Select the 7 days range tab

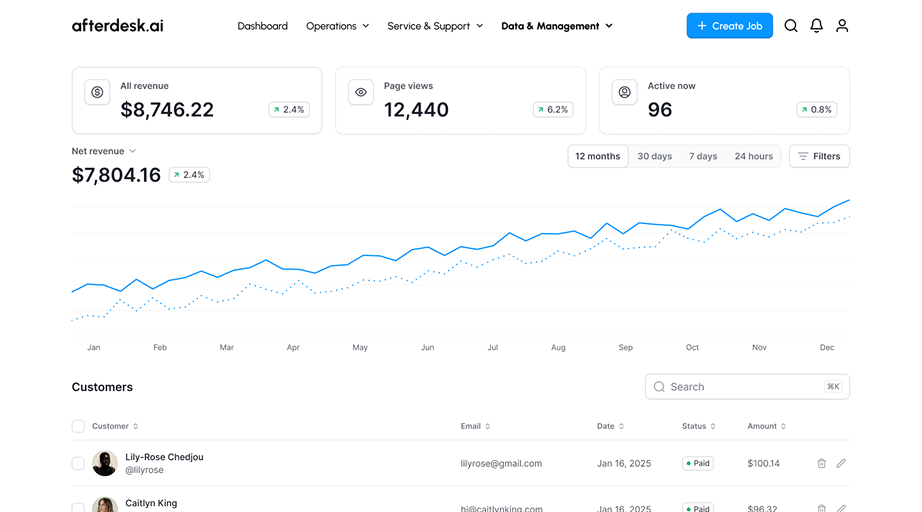pos(703,156)
